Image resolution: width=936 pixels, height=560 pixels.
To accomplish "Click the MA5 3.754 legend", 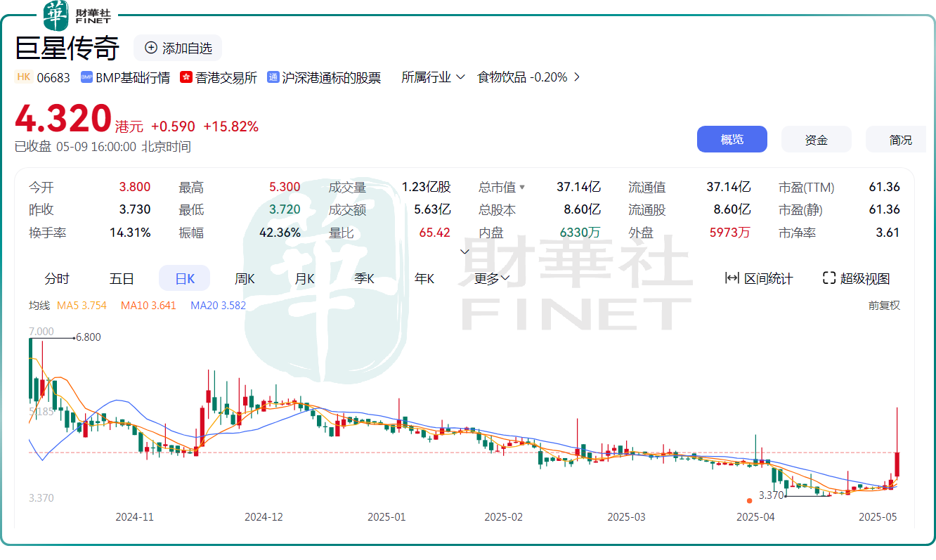I will 82,305.
